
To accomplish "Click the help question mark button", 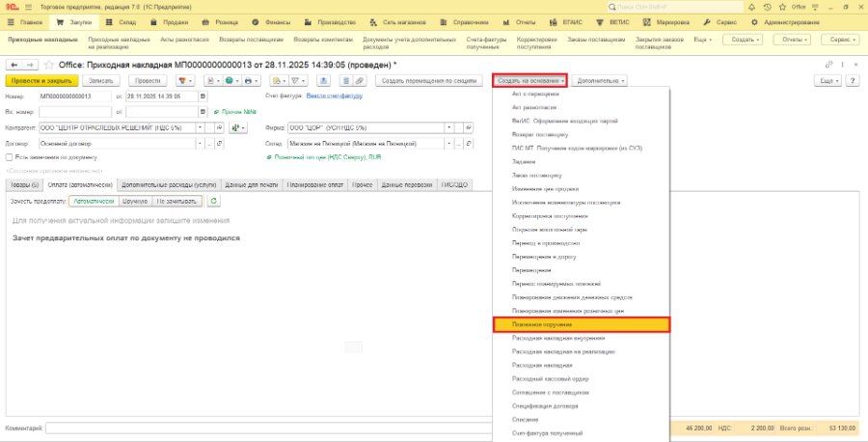I will (x=854, y=81).
